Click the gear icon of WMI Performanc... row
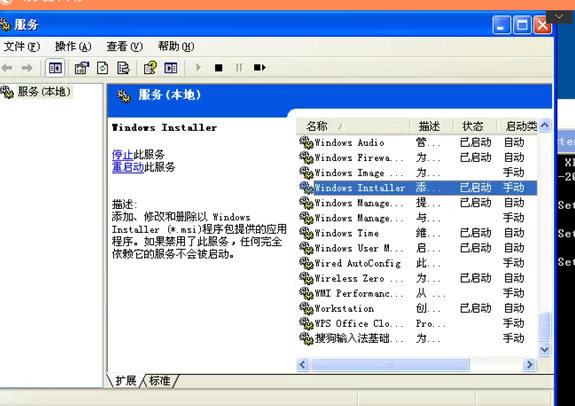Screen dimensions: 575x406 tap(306, 293)
